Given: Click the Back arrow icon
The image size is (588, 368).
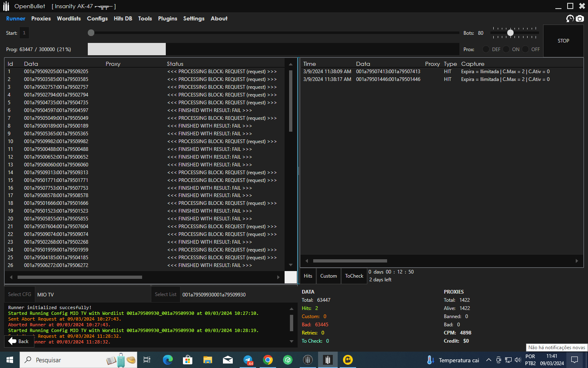Looking at the screenshot, I should [12, 341].
